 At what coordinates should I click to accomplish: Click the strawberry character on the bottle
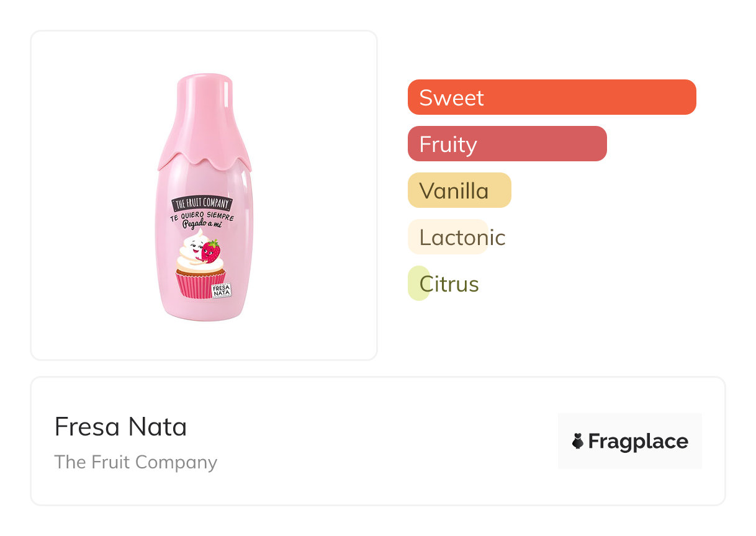click(211, 251)
